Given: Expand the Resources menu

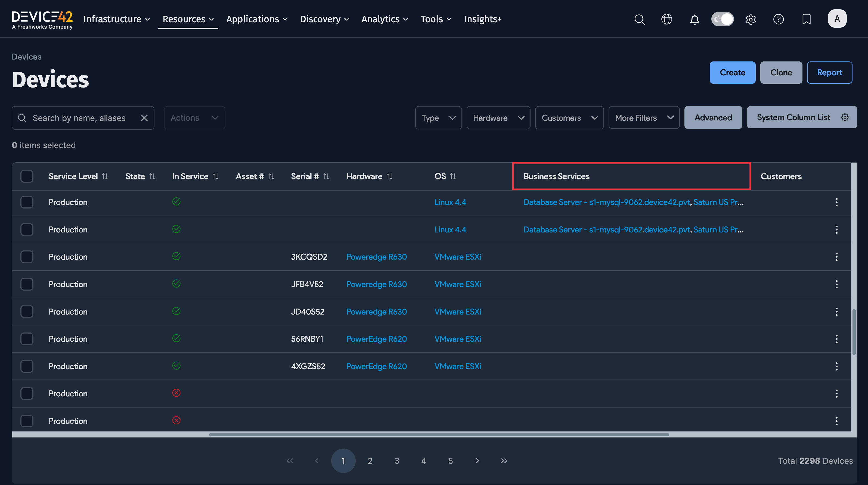Looking at the screenshot, I should 188,19.
